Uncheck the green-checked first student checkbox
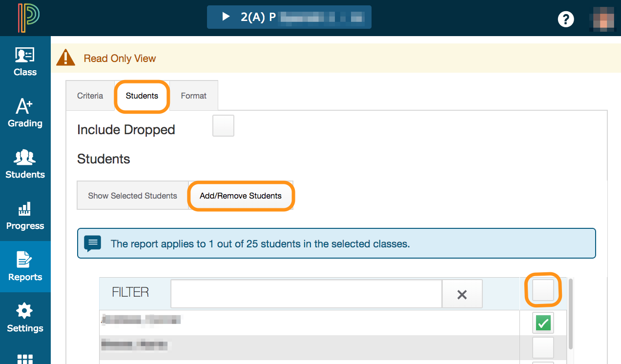Screen dimensions: 621x364 (543, 323)
